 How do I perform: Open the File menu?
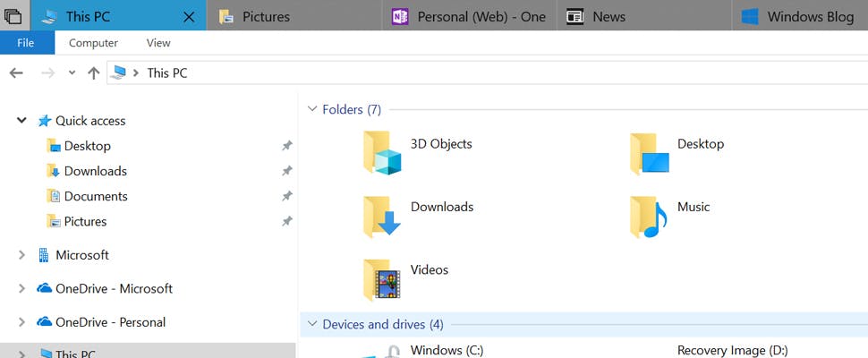(x=26, y=43)
